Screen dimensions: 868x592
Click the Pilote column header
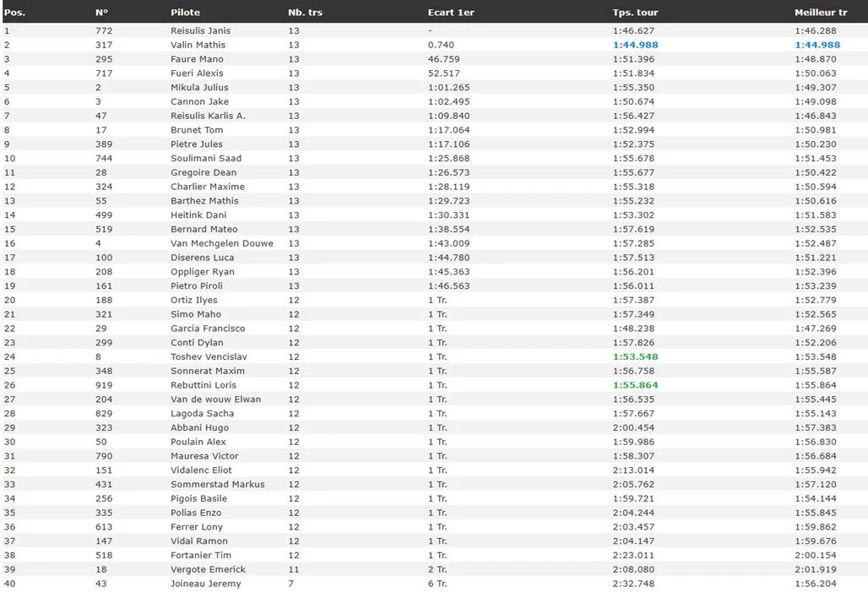[x=185, y=12]
